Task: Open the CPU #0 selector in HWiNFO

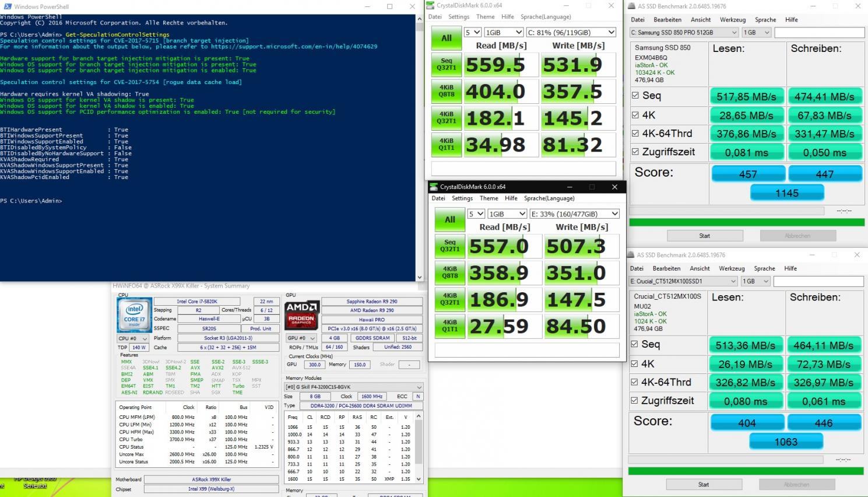Action: (132, 338)
